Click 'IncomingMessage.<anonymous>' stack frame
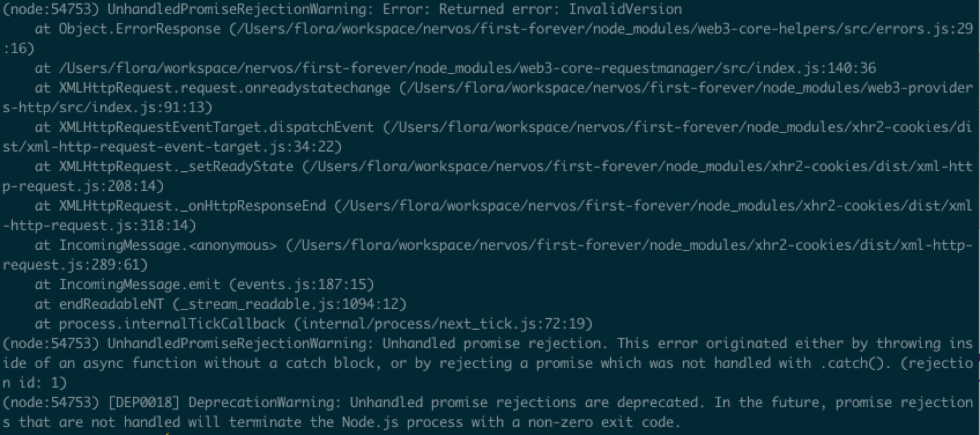Screen dimensions: 980x435 [168, 245]
